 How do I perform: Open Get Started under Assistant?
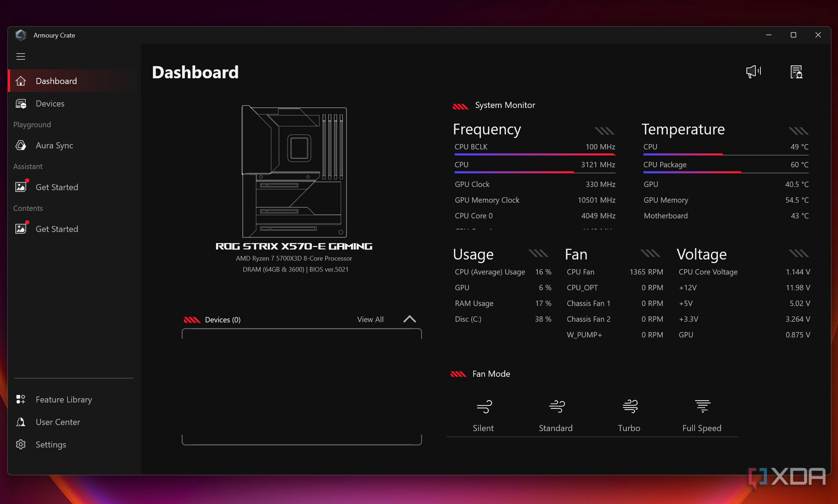[57, 187]
